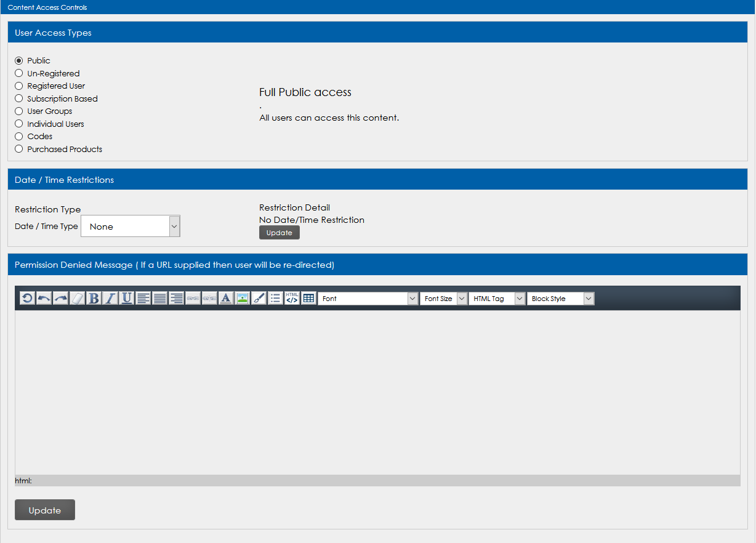Screen dimensions: 756x543
Task: Select the Un-Registered access type
Action: tap(18, 73)
